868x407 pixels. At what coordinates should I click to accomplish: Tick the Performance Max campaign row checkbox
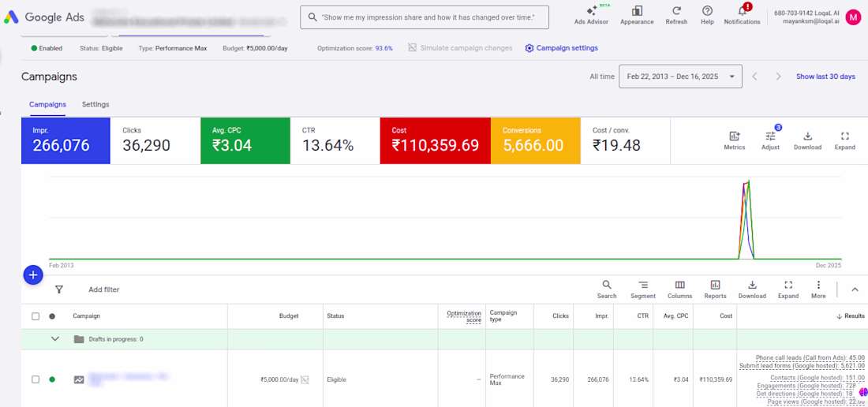coord(36,379)
